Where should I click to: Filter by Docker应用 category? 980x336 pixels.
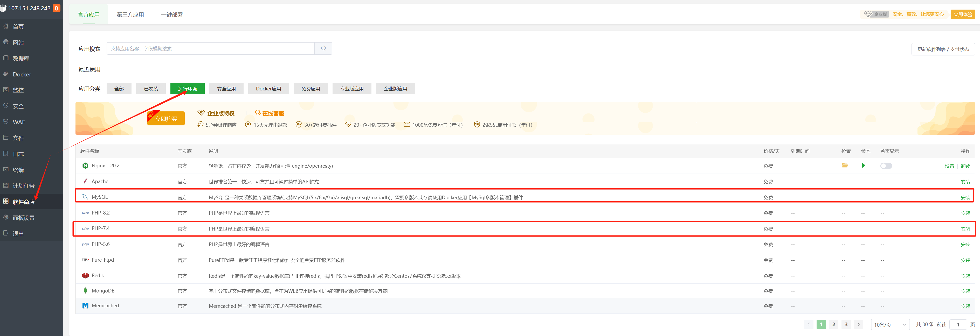[268, 89]
